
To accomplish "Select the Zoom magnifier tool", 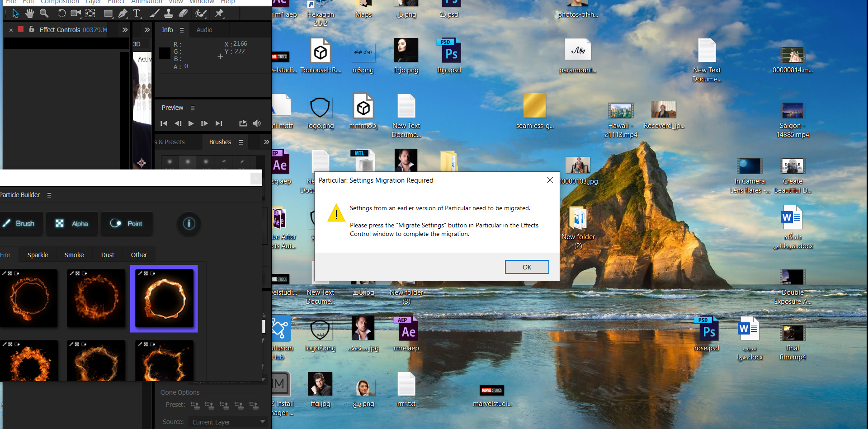I will point(44,14).
